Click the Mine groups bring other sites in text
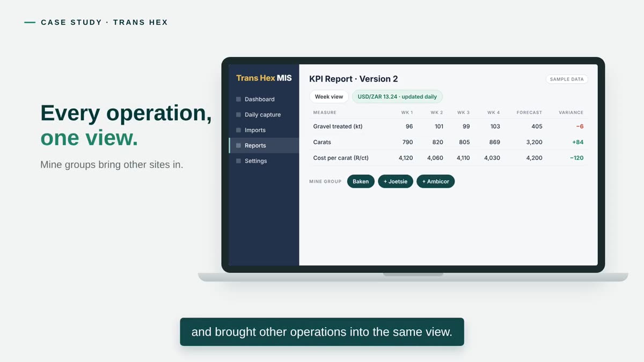644x362 pixels. (112, 165)
